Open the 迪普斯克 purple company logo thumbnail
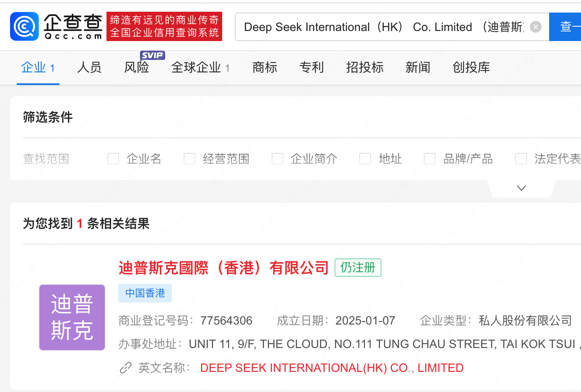 tap(72, 317)
